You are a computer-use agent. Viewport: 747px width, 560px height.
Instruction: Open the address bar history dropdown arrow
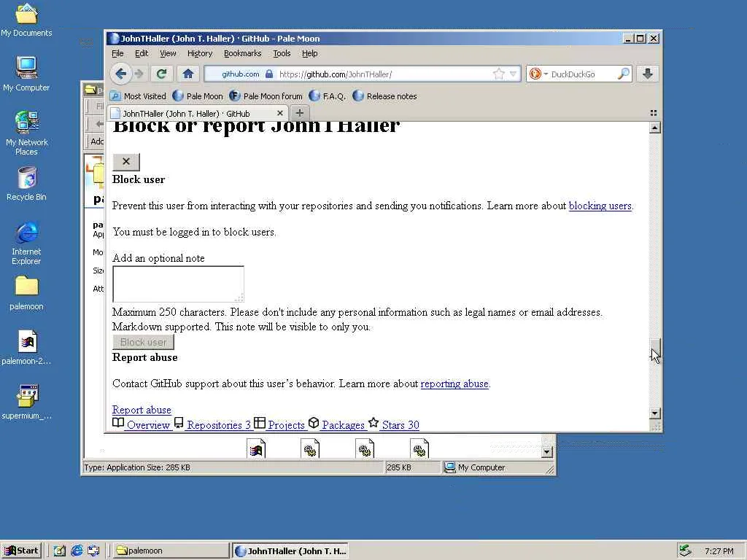513,74
